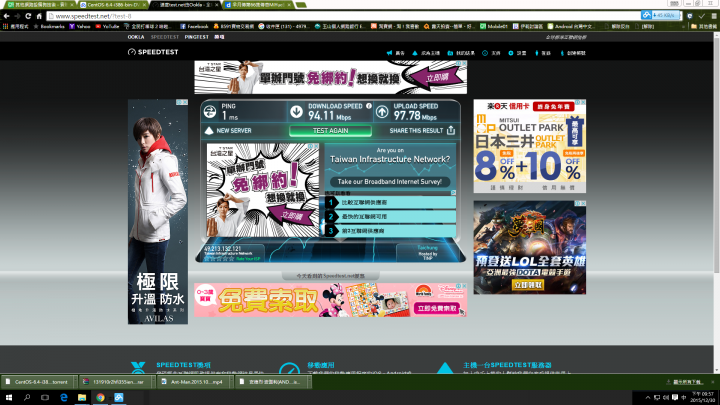Switch to the CentOS-6.4 browser tab

tap(113, 5)
